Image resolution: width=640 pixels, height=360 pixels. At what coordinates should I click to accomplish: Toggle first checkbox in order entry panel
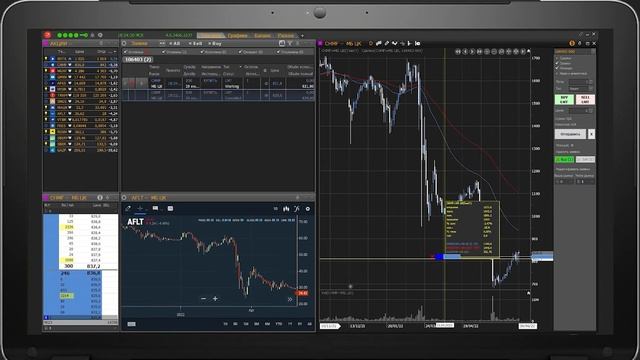(557, 58)
